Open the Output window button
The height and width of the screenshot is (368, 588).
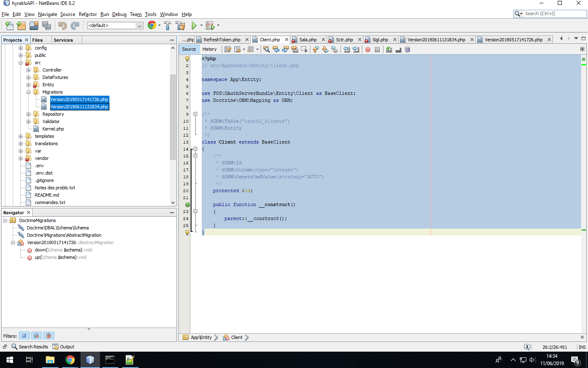point(63,347)
